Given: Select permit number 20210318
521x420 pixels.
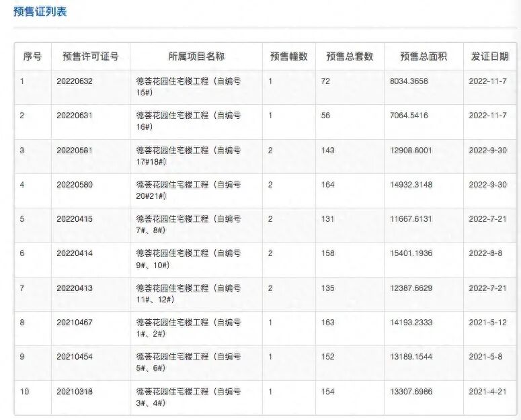Looking at the screenshot, I should [75, 392].
